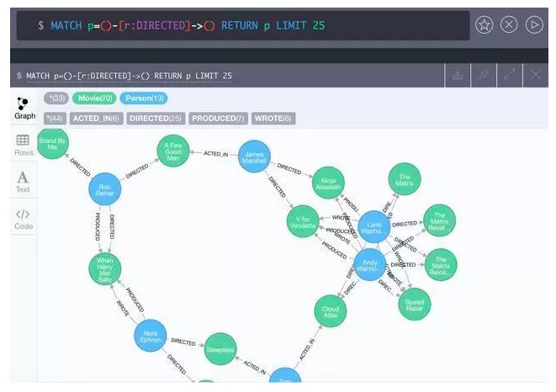Select the Sleepless movie node
Screen dimensions: 556x392
click(x=220, y=349)
